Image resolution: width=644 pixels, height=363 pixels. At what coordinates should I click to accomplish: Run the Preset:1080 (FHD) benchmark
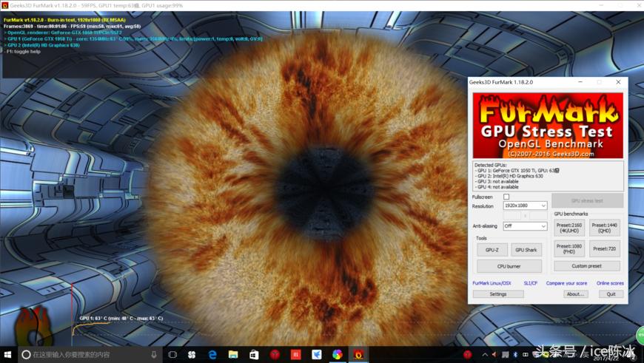569,248
